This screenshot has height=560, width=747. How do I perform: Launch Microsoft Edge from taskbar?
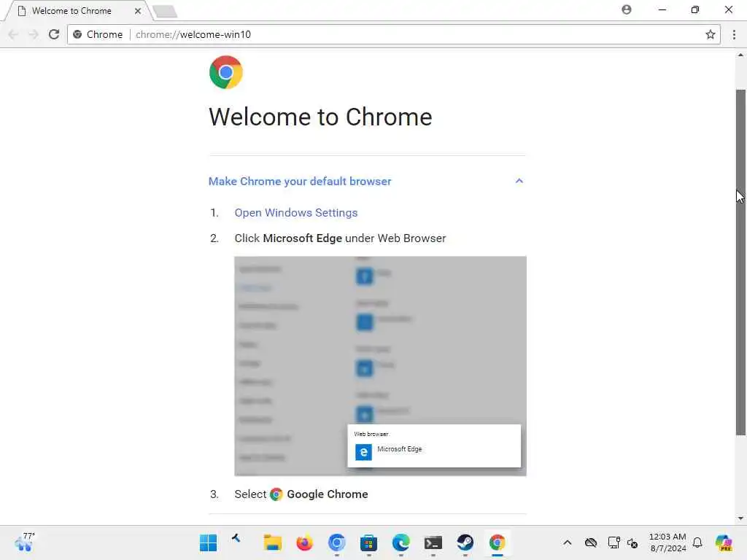click(x=400, y=542)
